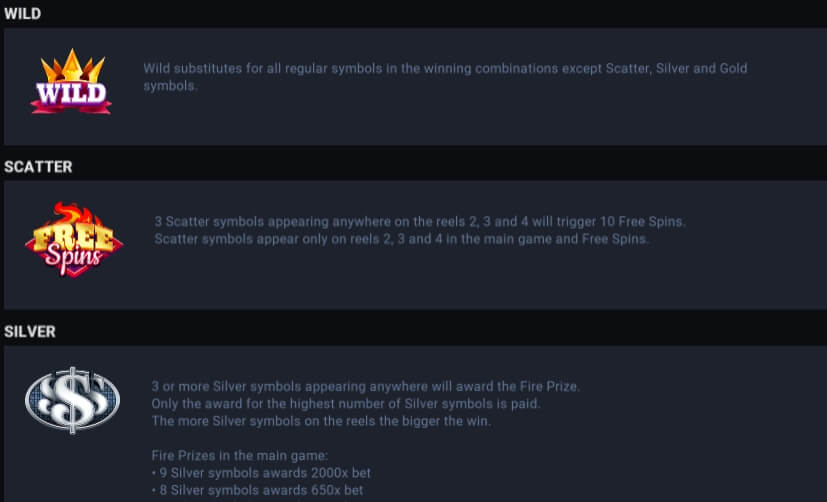Click '8 Silver symbols awards 650x bet' entry
Image resolution: width=827 pixels, height=502 pixels.
click(x=257, y=490)
